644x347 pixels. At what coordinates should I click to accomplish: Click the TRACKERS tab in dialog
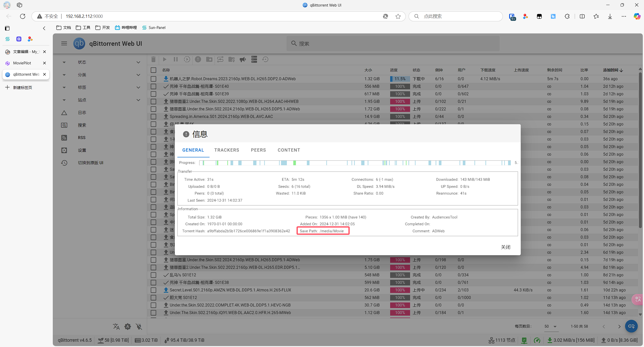[x=226, y=150]
